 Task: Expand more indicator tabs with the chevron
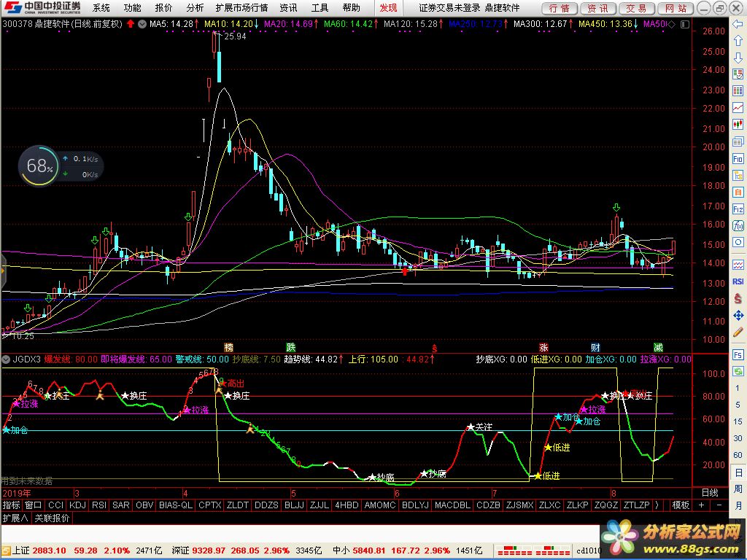(657, 505)
